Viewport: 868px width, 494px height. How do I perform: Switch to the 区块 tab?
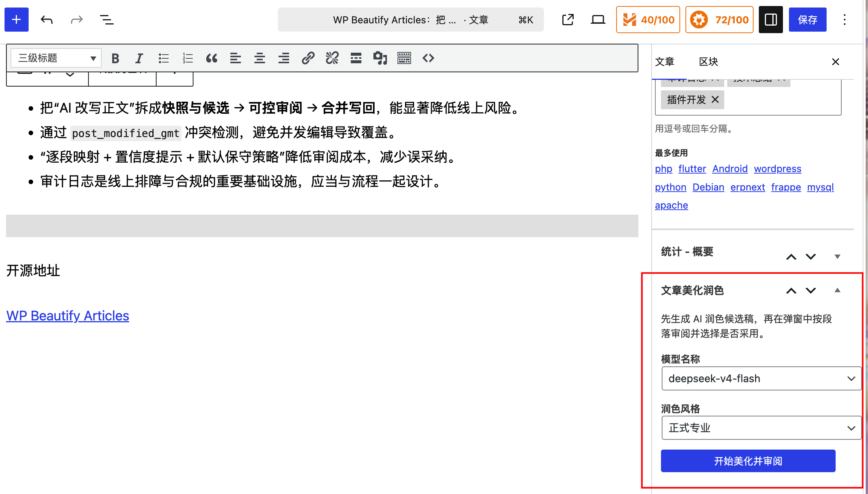(x=708, y=62)
